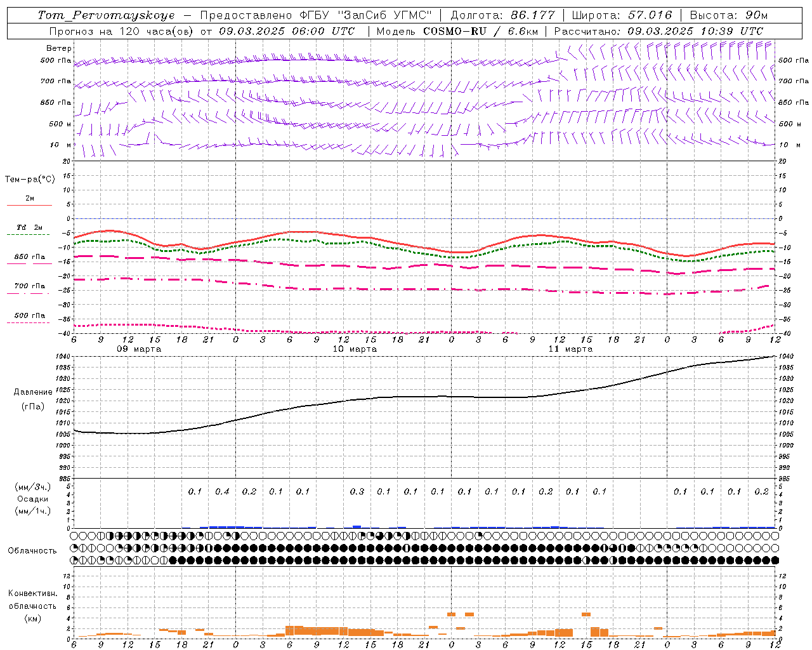Screen dimensions: 812x650
Task: Click the 11 марта date label
Action: click(x=570, y=349)
